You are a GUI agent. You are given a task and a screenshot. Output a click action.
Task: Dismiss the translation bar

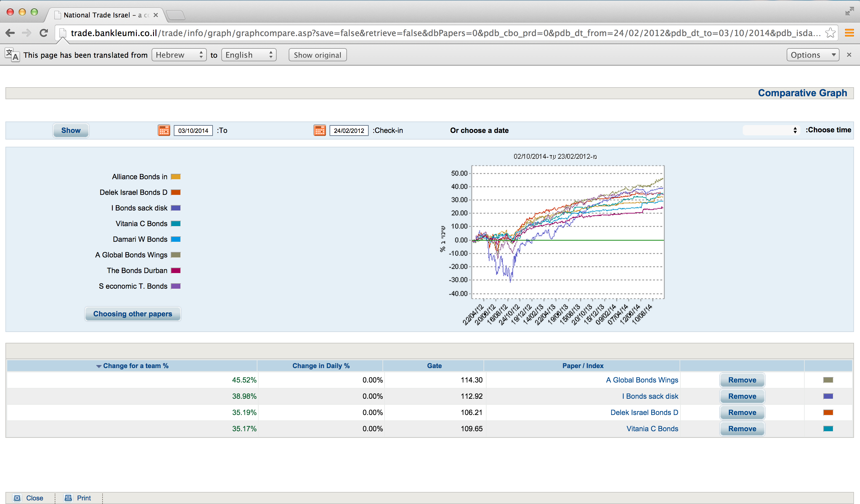849,55
